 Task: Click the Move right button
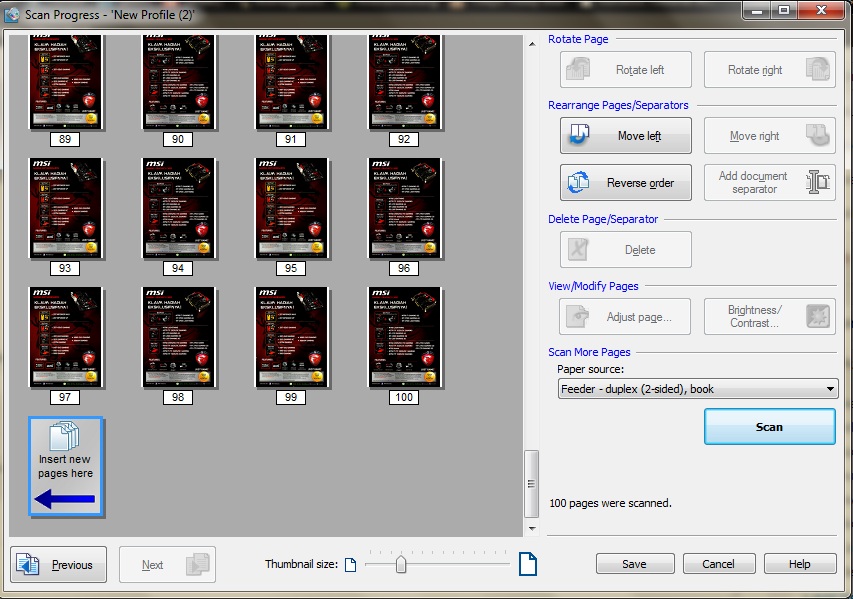point(769,136)
